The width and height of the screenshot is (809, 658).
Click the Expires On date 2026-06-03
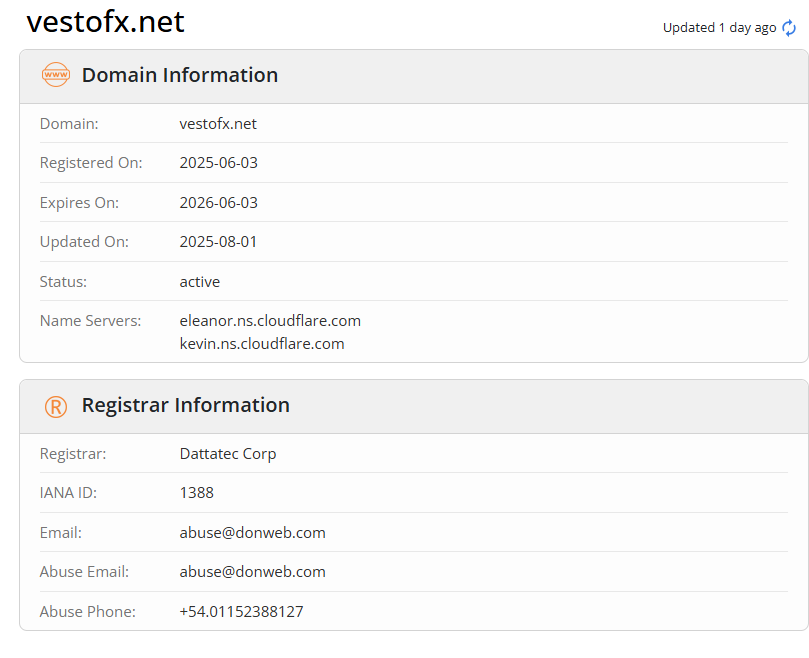218,203
